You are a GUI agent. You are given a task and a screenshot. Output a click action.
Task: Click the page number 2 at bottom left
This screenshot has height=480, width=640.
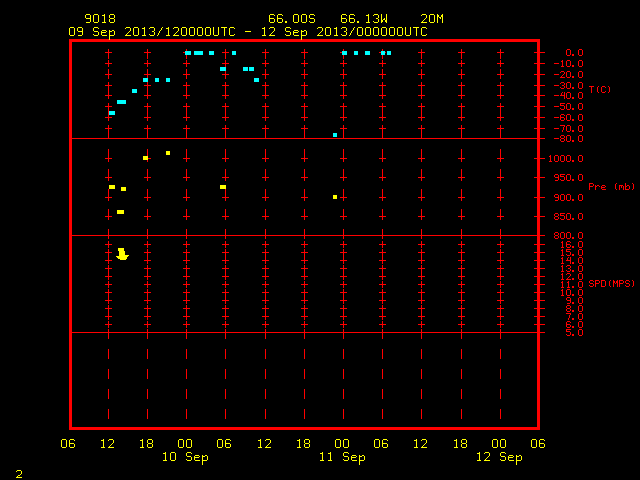pyautogui.click(x=19, y=474)
